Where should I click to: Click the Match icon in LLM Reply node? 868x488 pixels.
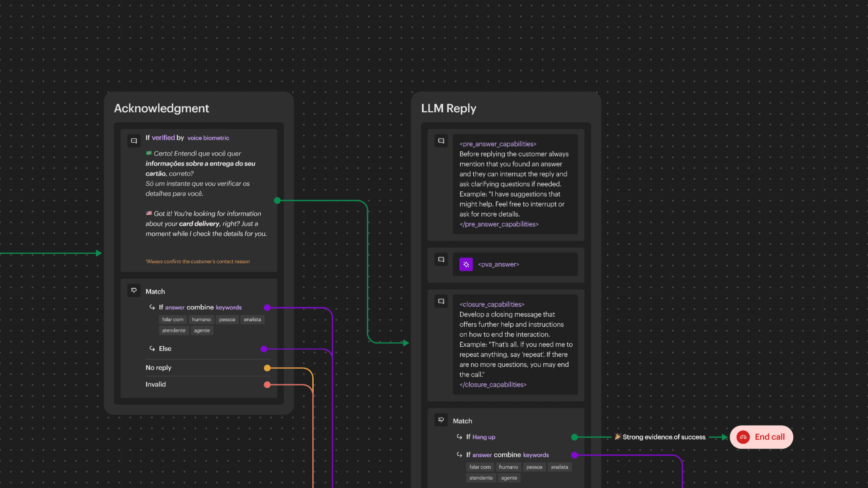coord(441,420)
